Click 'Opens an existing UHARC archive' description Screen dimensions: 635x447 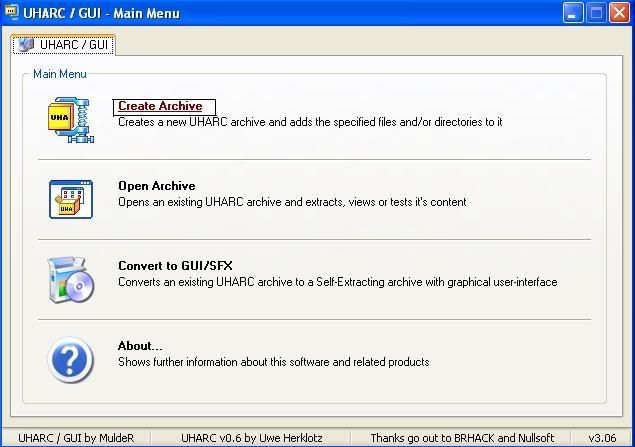(x=292, y=202)
